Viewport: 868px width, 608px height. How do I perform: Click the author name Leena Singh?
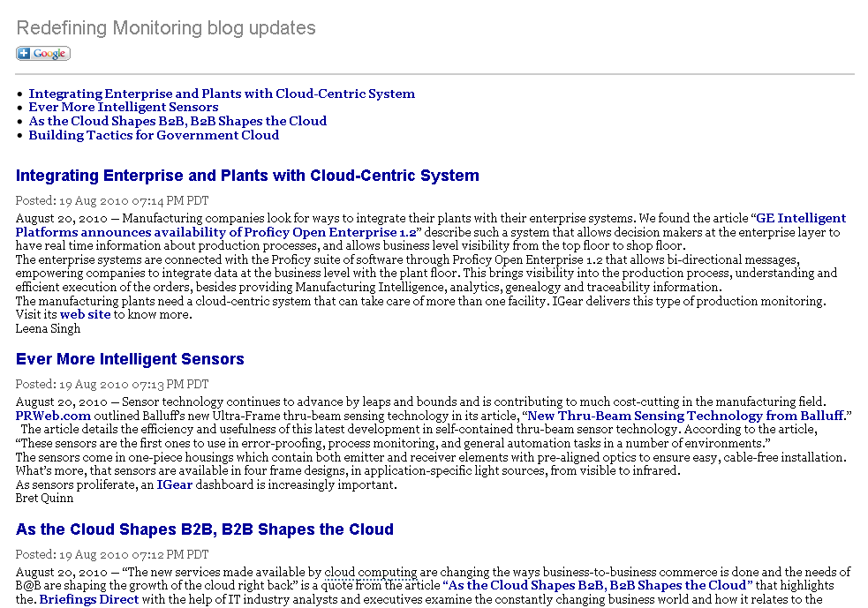coord(49,328)
